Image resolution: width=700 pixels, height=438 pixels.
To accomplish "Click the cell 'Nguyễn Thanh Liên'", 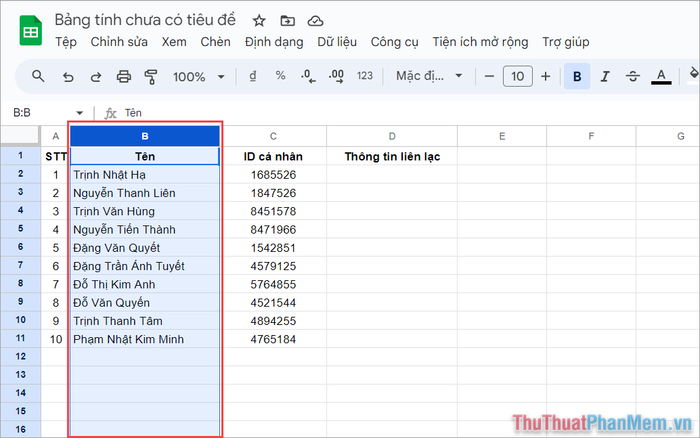I will tap(145, 193).
